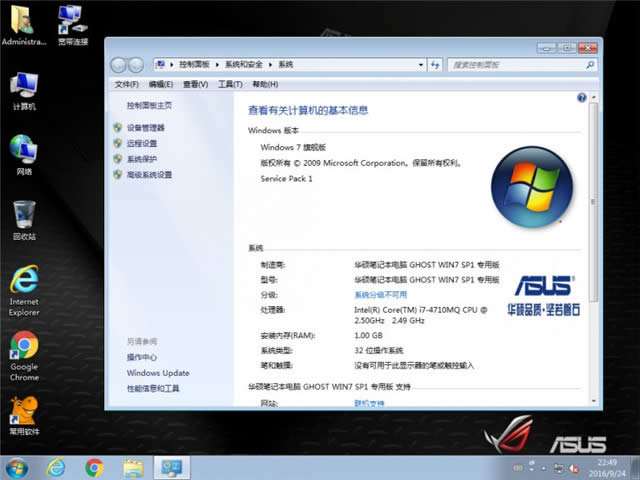Expand the 系统和安全 breadcrumb arrow

tap(271, 64)
